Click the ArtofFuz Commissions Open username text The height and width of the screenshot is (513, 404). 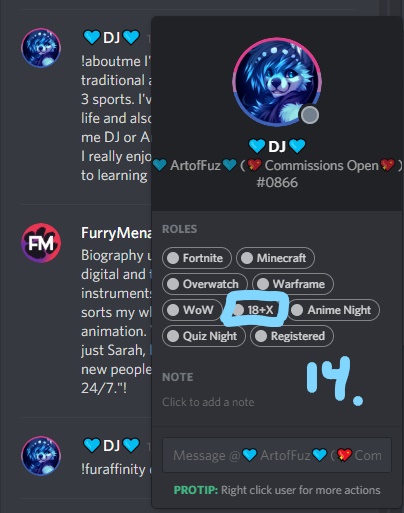pos(277,165)
